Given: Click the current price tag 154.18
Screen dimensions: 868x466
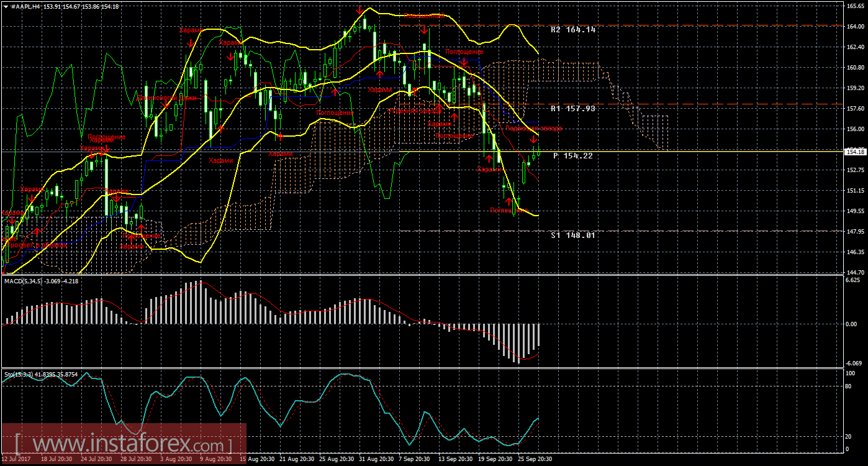Looking at the screenshot, I should (856, 151).
